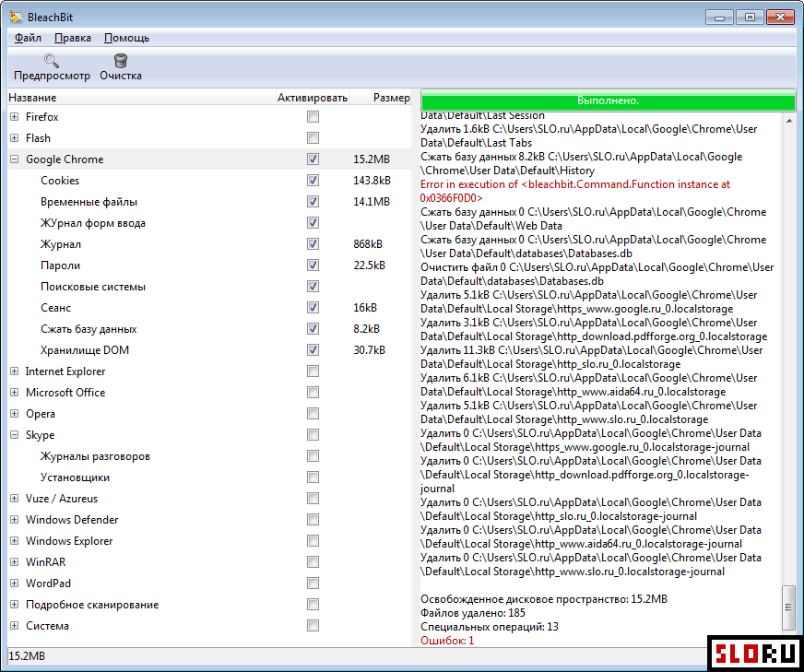Select the Хранилище DOM tree item

[x=85, y=350]
